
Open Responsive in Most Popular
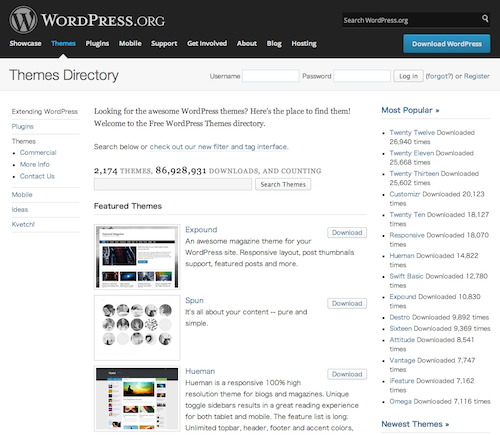pyautogui.click(x=407, y=235)
